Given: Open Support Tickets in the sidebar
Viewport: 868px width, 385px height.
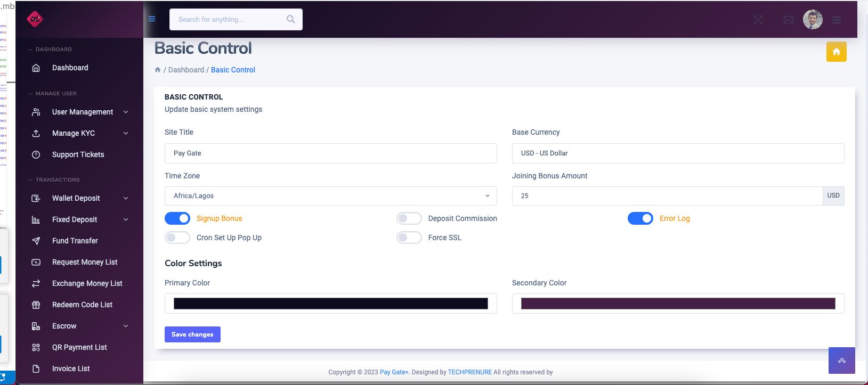Looking at the screenshot, I should click(78, 154).
